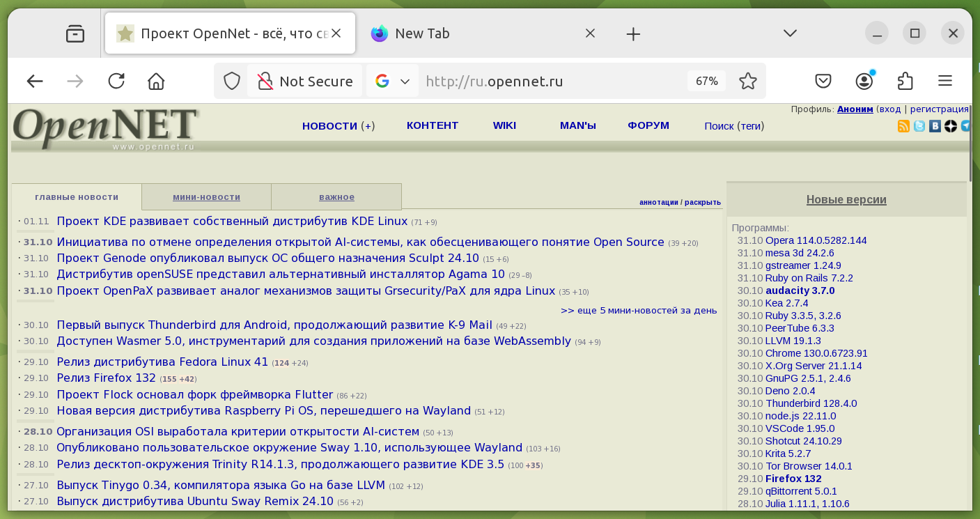980x519 pixels.
Task: Show the Not Secure connection info
Action: point(305,82)
